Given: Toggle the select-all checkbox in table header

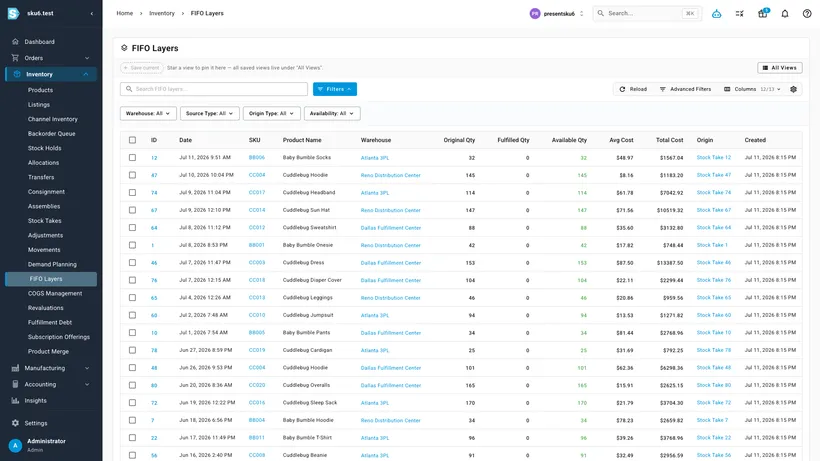Looking at the screenshot, I should (x=132, y=140).
